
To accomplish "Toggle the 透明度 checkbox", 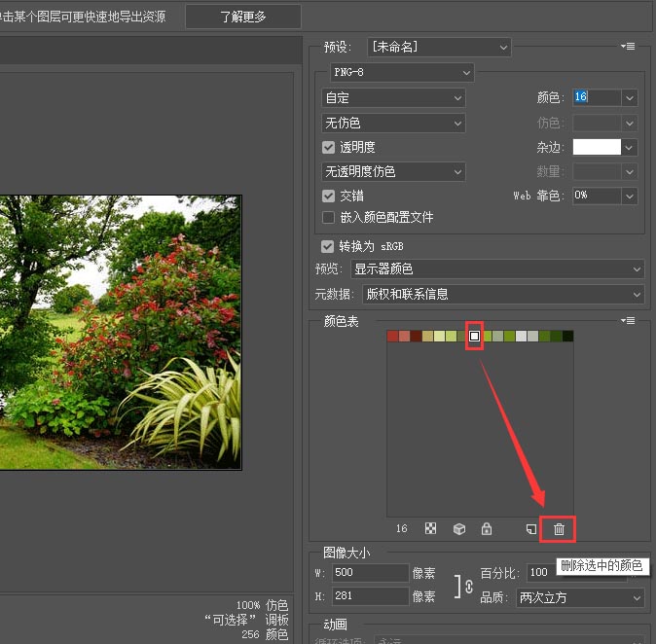I will 328,147.
